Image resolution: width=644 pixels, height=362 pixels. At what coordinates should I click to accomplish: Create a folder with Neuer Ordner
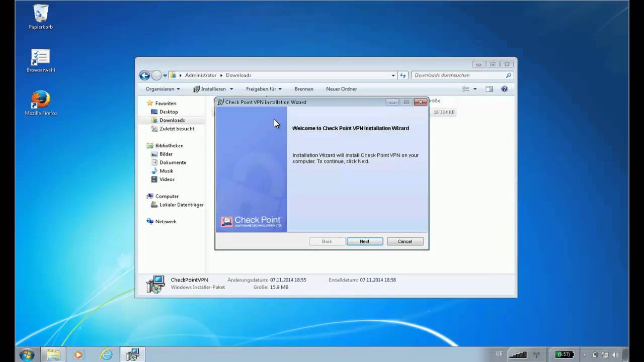pos(341,89)
